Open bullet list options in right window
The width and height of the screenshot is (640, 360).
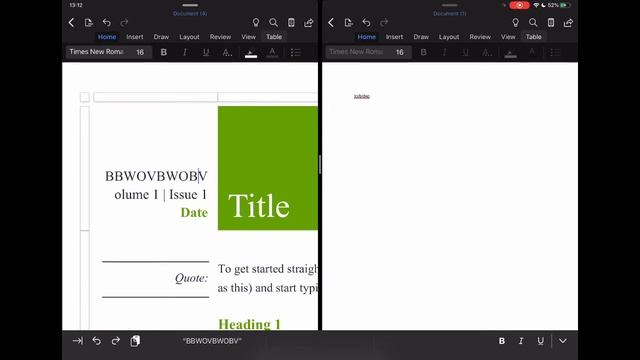click(555, 52)
